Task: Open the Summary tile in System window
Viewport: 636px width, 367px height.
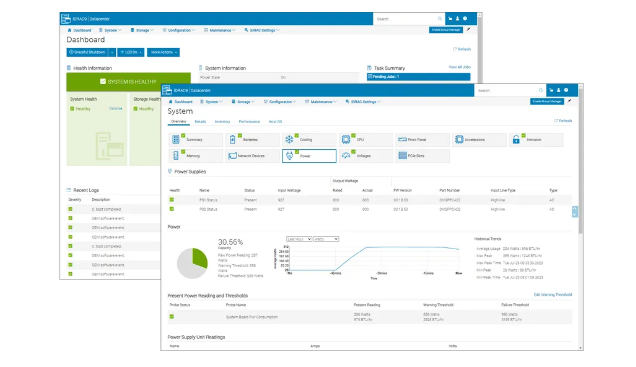Action: point(196,140)
